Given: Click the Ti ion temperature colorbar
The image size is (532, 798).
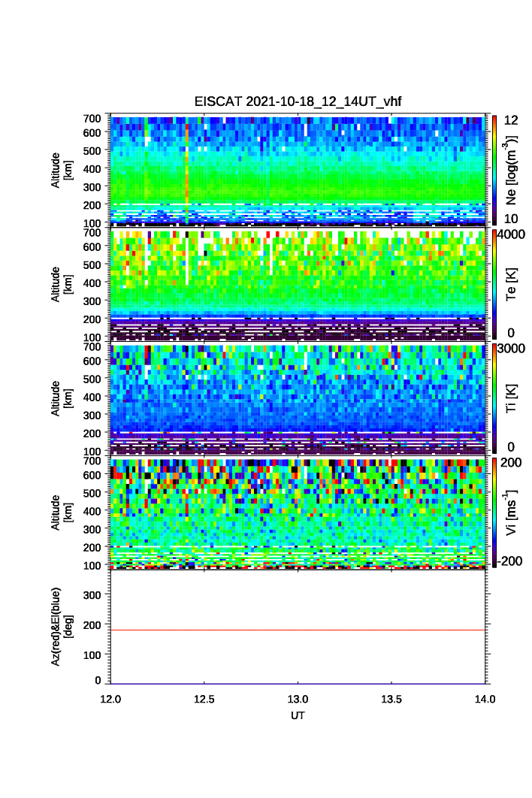Looking at the screenshot, I should (493, 398).
